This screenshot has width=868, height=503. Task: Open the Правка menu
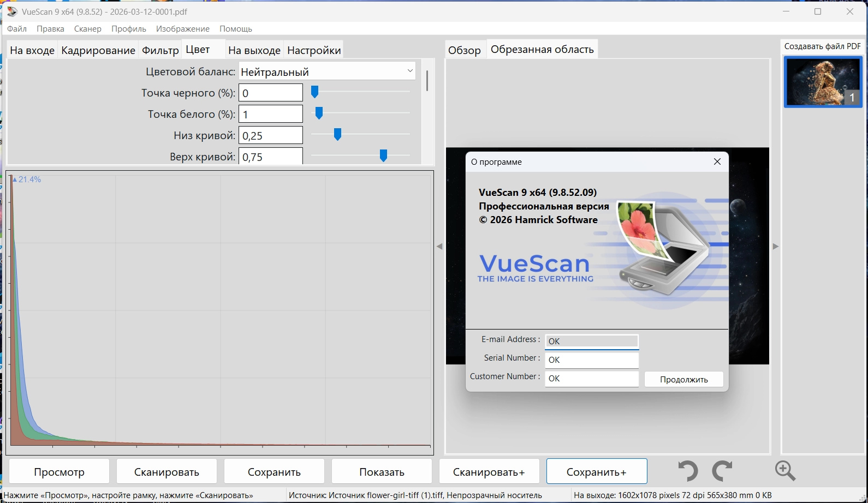pyautogui.click(x=50, y=28)
